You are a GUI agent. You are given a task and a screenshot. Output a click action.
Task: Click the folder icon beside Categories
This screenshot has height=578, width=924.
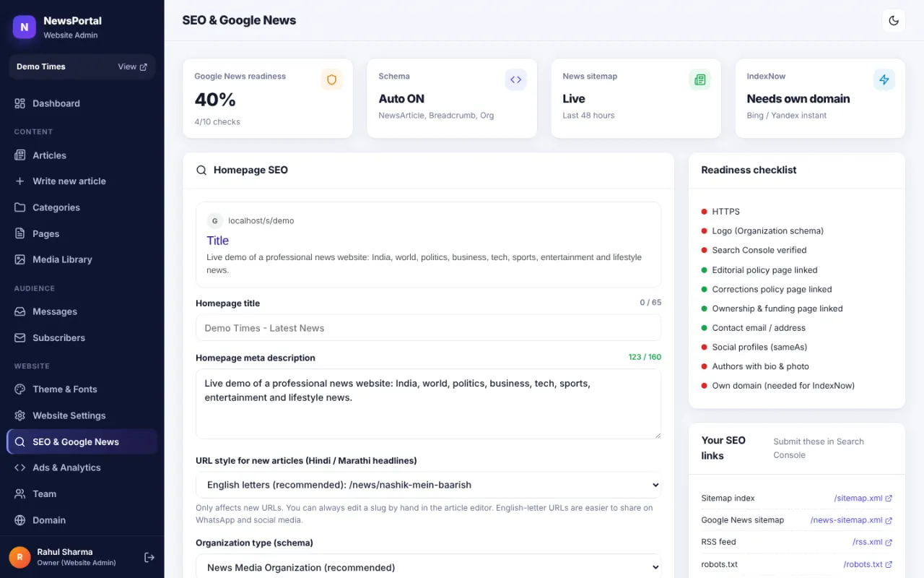pyautogui.click(x=20, y=207)
